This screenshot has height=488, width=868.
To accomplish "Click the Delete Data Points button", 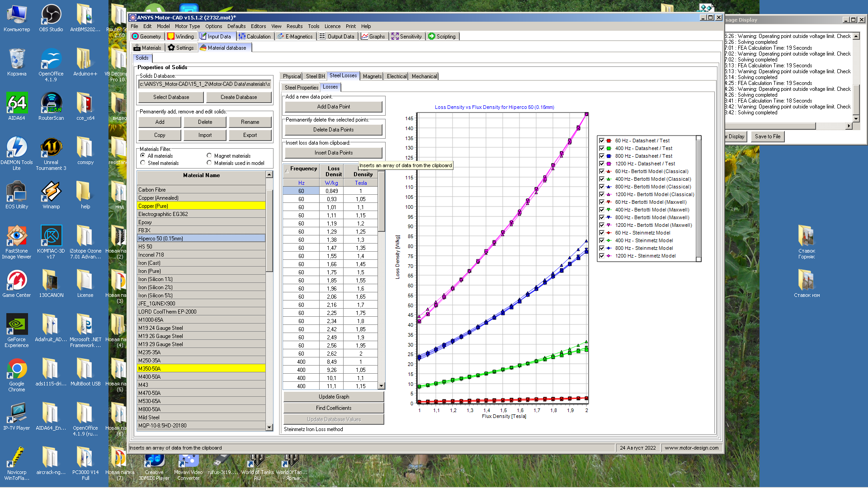I will coord(334,130).
